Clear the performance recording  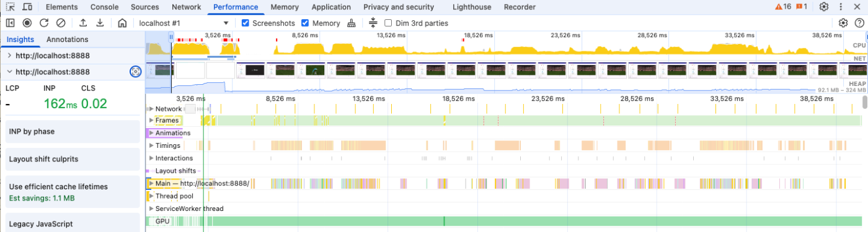[61, 23]
